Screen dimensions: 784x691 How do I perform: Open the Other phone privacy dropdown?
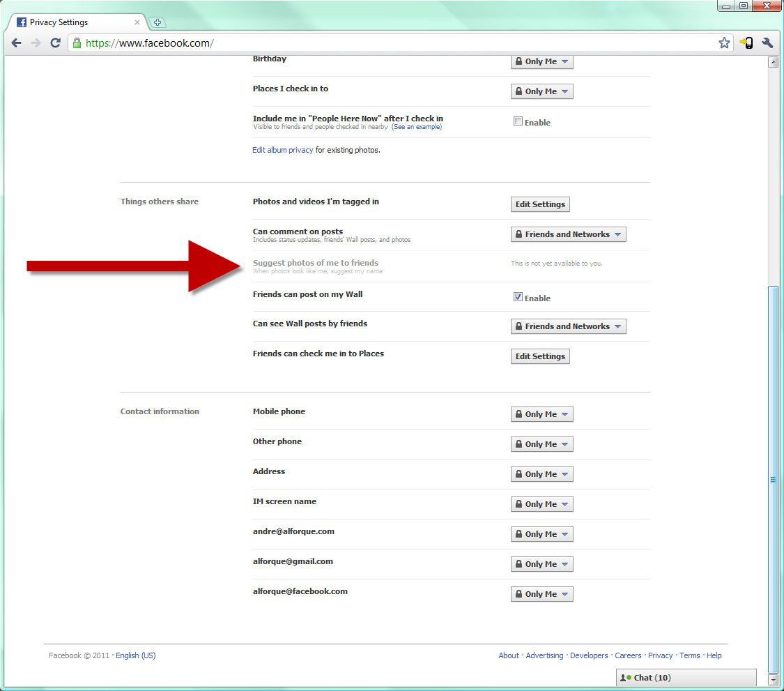tap(541, 444)
